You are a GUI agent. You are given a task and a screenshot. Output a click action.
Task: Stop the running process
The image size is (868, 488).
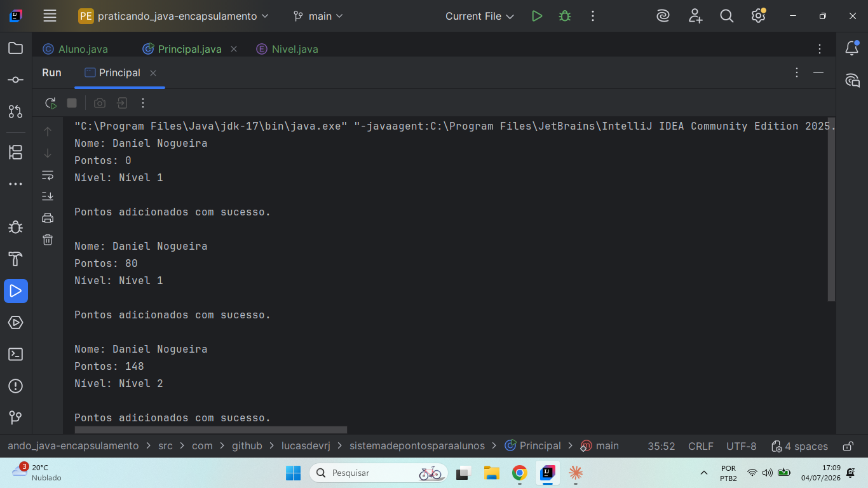click(x=72, y=103)
